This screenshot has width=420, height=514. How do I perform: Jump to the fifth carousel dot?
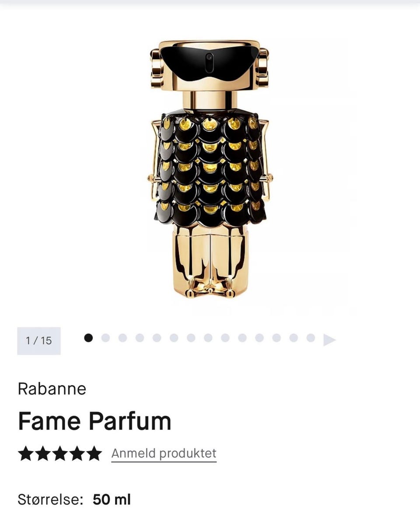(x=157, y=338)
